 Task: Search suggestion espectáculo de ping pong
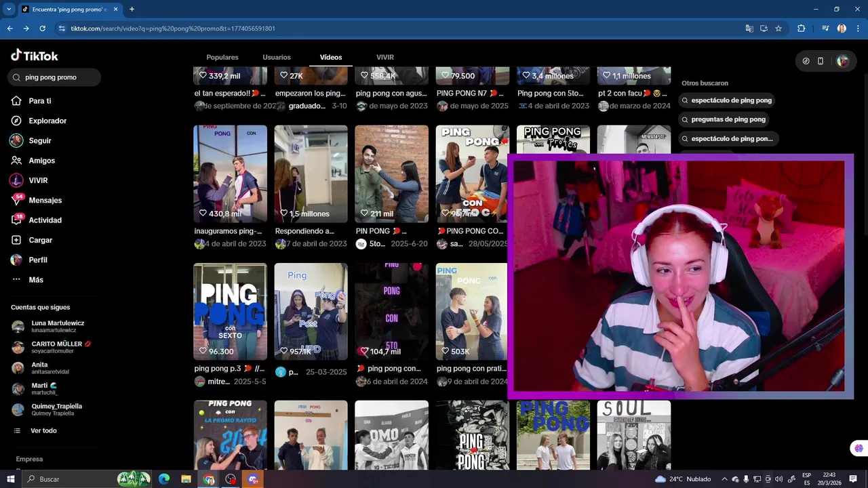click(x=727, y=100)
